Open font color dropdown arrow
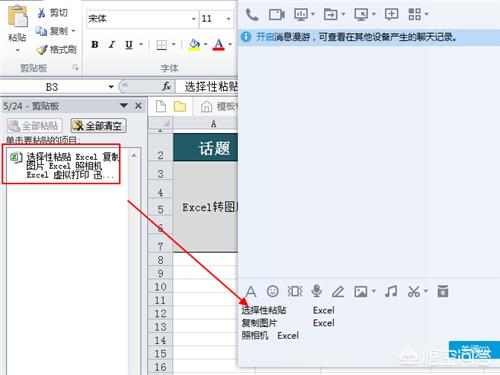The width and height of the screenshot is (500, 375). [x=230, y=44]
